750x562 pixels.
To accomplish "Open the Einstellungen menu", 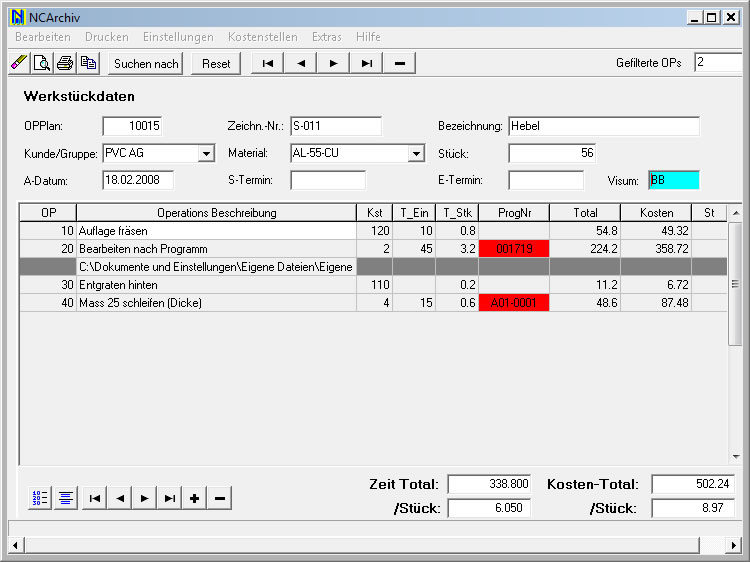I will click(178, 36).
